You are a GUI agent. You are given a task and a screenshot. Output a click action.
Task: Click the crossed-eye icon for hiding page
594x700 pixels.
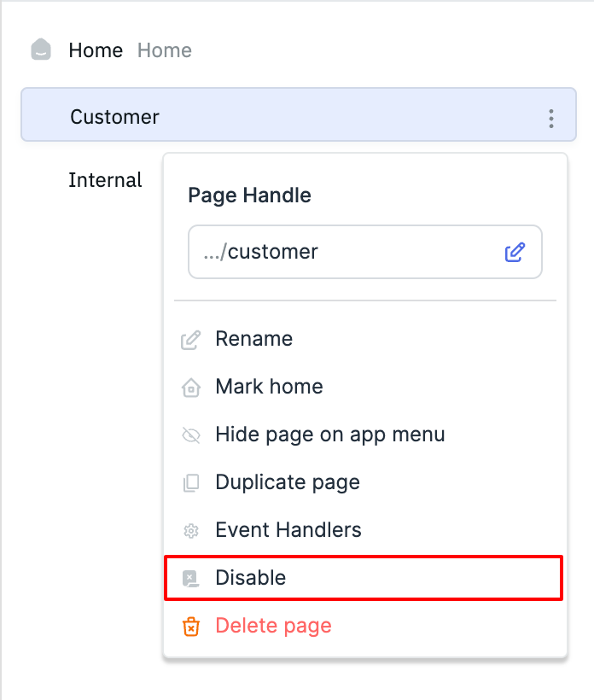point(191,435)
